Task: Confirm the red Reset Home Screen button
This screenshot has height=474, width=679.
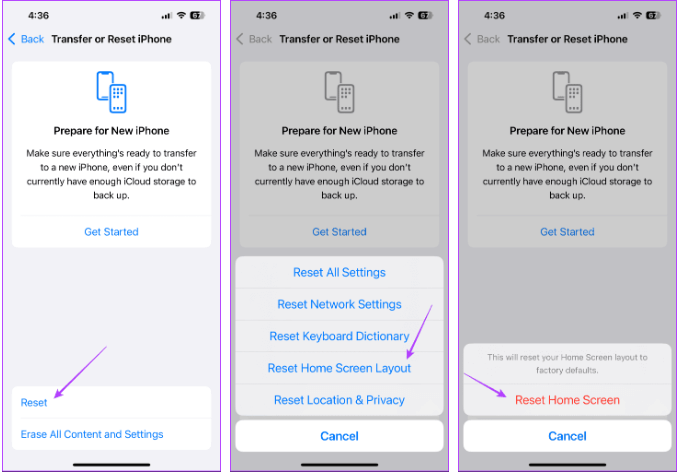Action: [567, 400]
